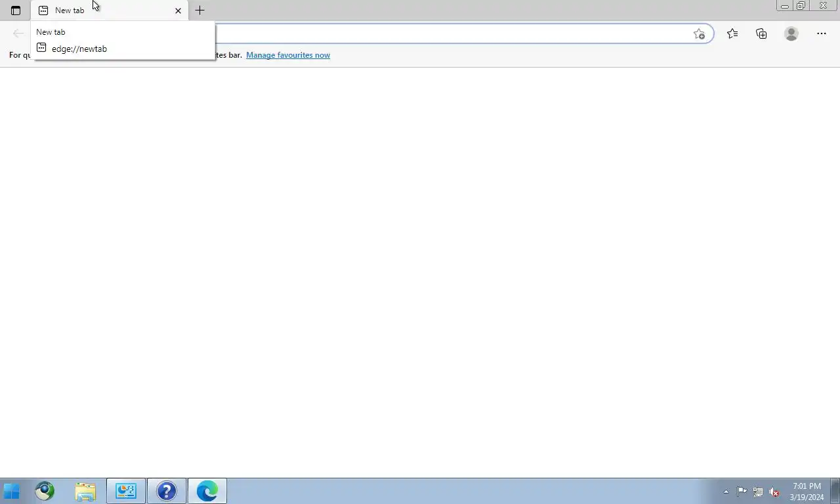Image resolution: width=840 pixels, height=504 pixels.
Task: Open the clock showing 7:01 PM
Action: pyautogui.click(x=807, y=492)
